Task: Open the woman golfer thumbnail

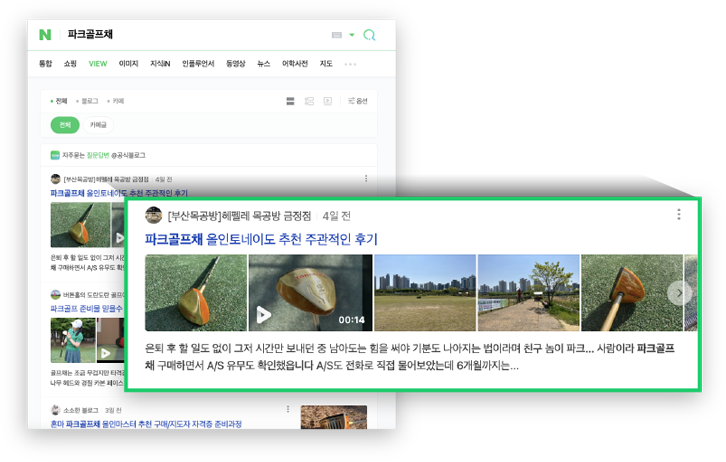Action: pos(73,340)
